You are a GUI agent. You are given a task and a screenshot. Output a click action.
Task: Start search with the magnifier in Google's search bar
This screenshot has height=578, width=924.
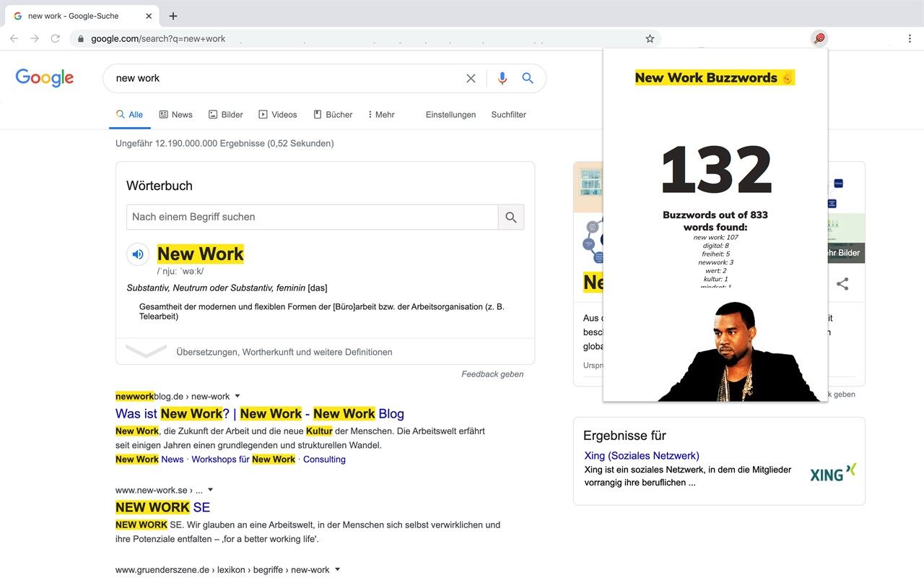tap(528, 78)
